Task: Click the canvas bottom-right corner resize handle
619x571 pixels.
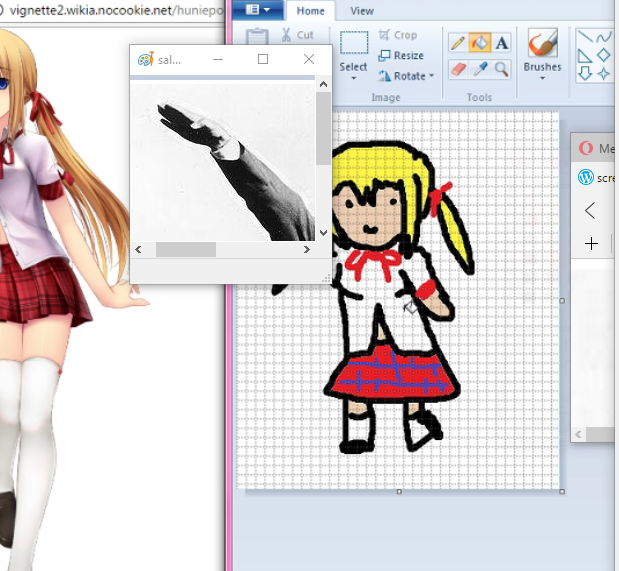Action: (x=562, y=492)
